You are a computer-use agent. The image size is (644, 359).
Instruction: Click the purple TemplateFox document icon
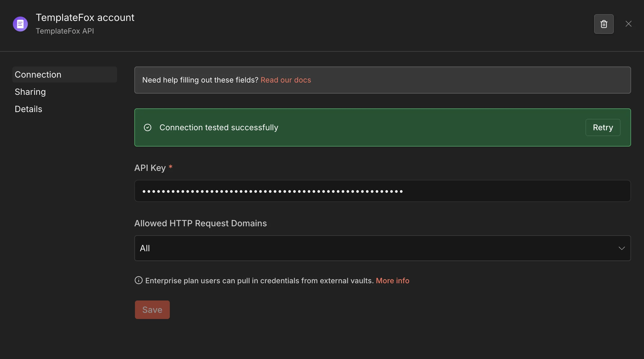pos(20,24)
